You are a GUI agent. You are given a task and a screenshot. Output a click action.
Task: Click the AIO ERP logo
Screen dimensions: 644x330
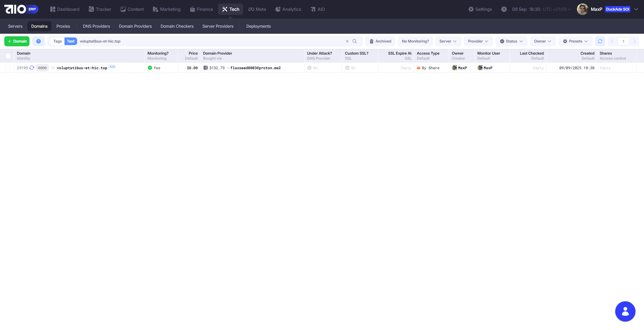tap(21, 9)
